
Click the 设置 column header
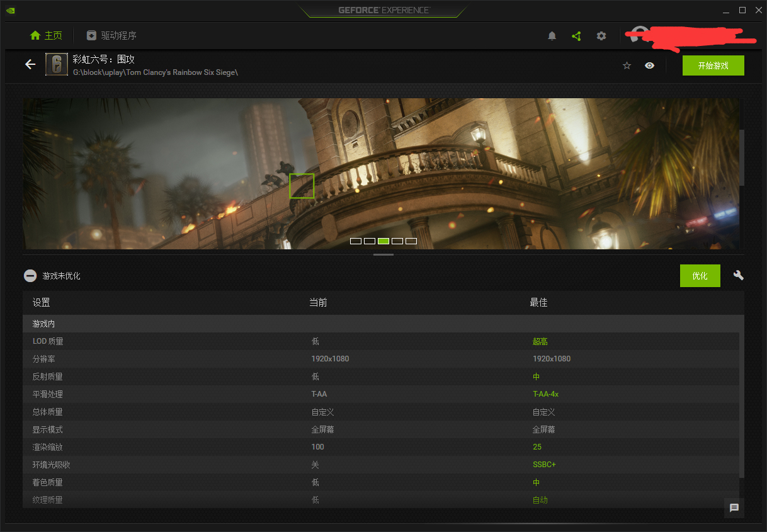point(42,303)
